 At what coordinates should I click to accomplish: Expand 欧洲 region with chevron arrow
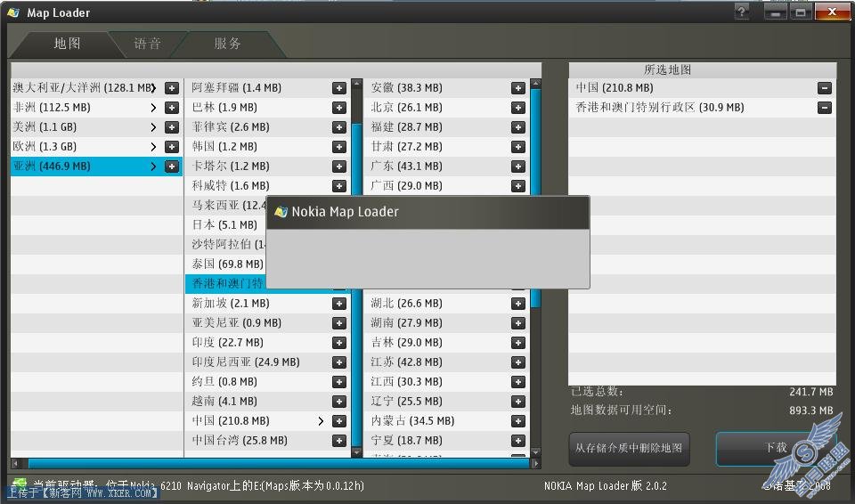pos(153,147)
